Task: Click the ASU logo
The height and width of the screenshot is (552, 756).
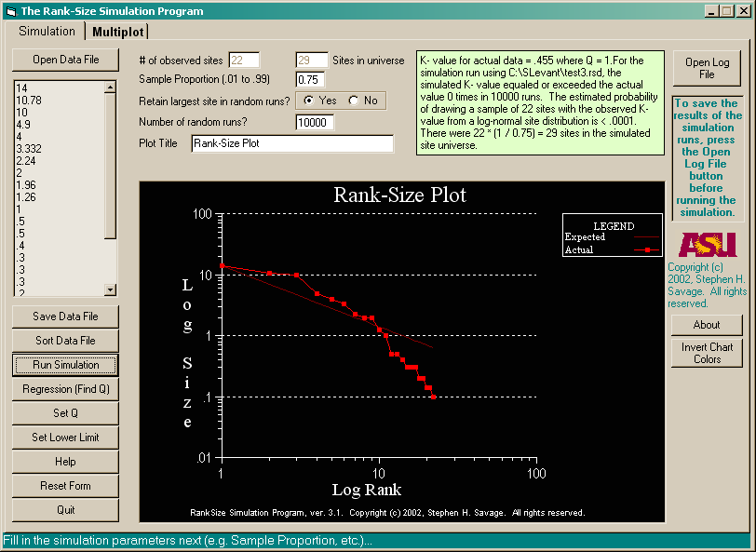Action: coord(708,245)
